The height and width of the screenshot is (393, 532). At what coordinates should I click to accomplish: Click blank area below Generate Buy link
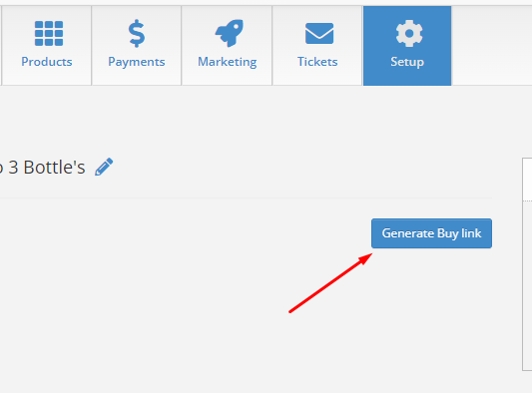pos(431,305)
